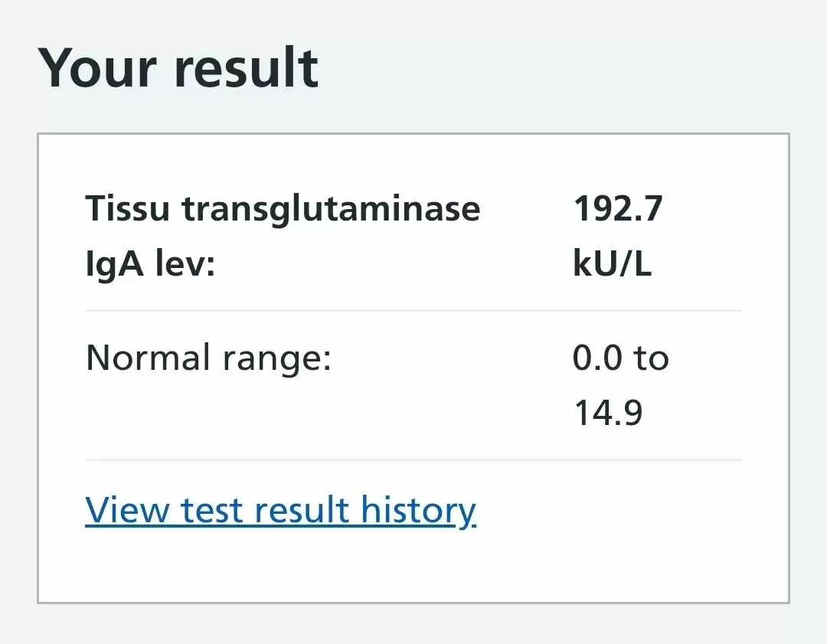The width and height of the screenshot is (827, 644).
Task: Click the word Your in the heading
Action: pos(97,68)
